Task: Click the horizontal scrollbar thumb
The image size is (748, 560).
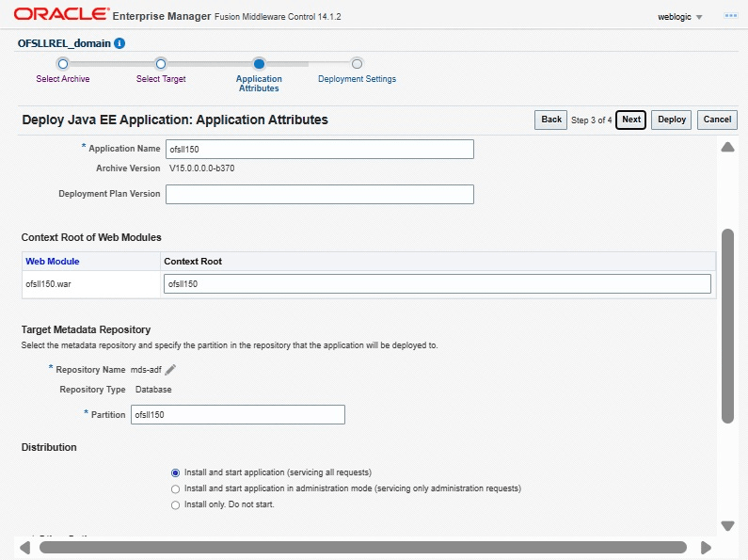Action: click(362, 548)
